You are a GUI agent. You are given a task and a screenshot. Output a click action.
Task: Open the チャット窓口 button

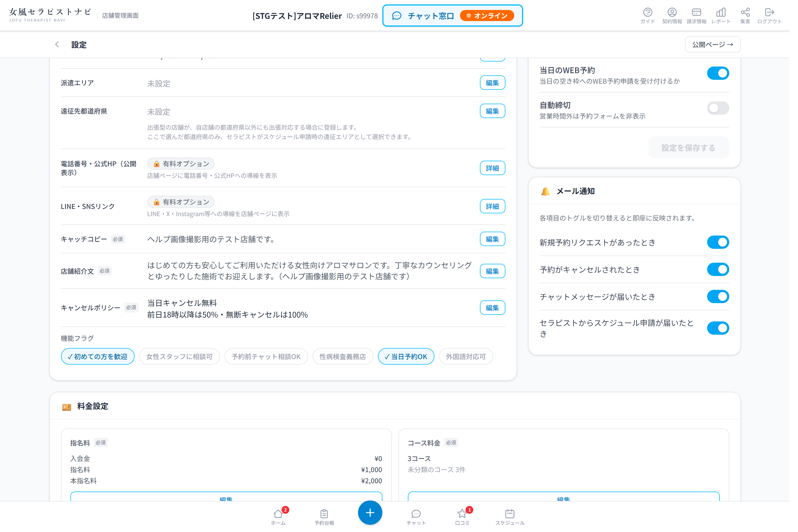[457, 16]
